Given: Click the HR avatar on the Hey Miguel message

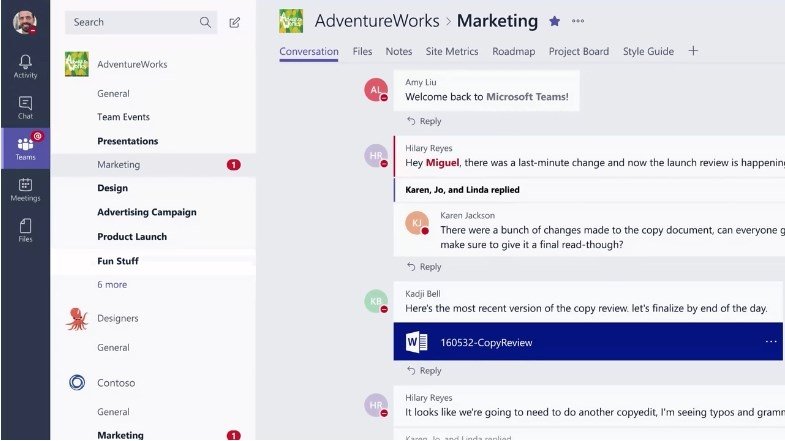Looking at the screenshot, I should click(375, 156).
